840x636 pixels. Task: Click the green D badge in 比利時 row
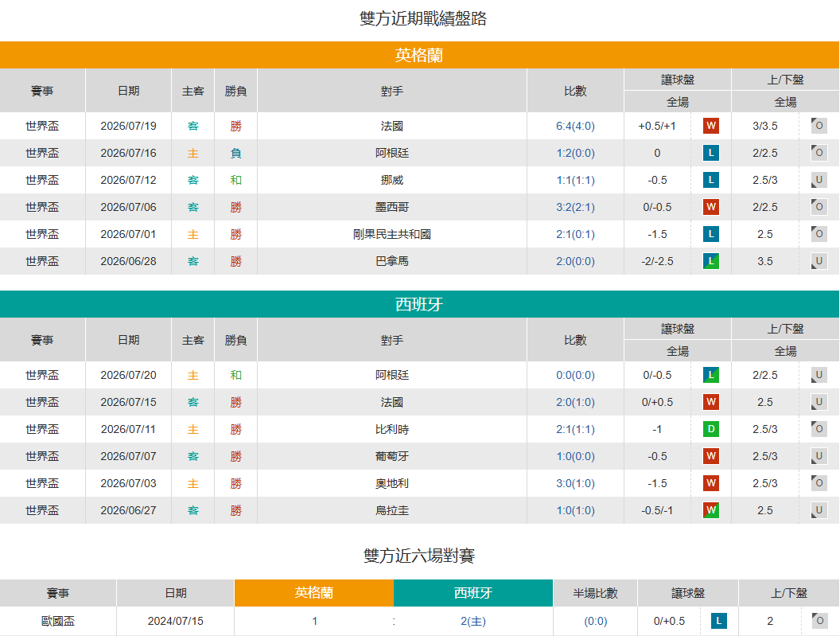[x=711, y=429]
